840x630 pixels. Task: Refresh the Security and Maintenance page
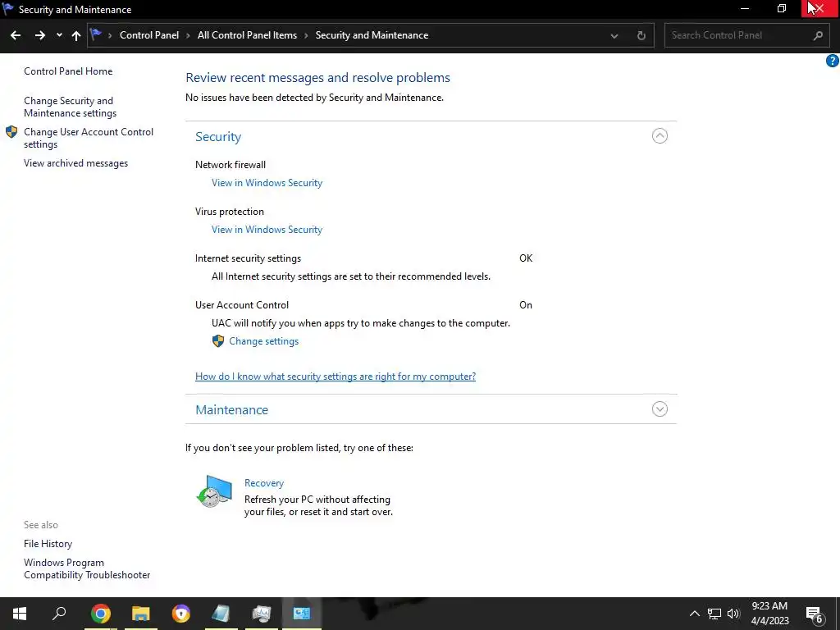641,36
